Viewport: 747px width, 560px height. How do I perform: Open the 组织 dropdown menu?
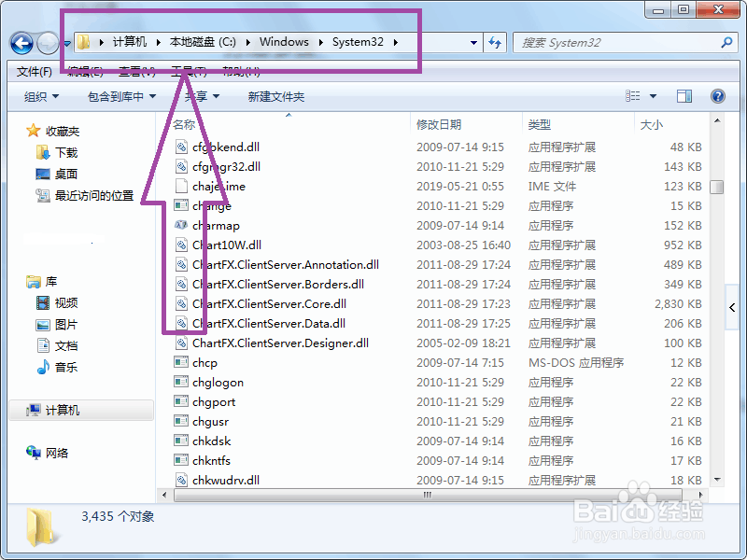(41, 97)
